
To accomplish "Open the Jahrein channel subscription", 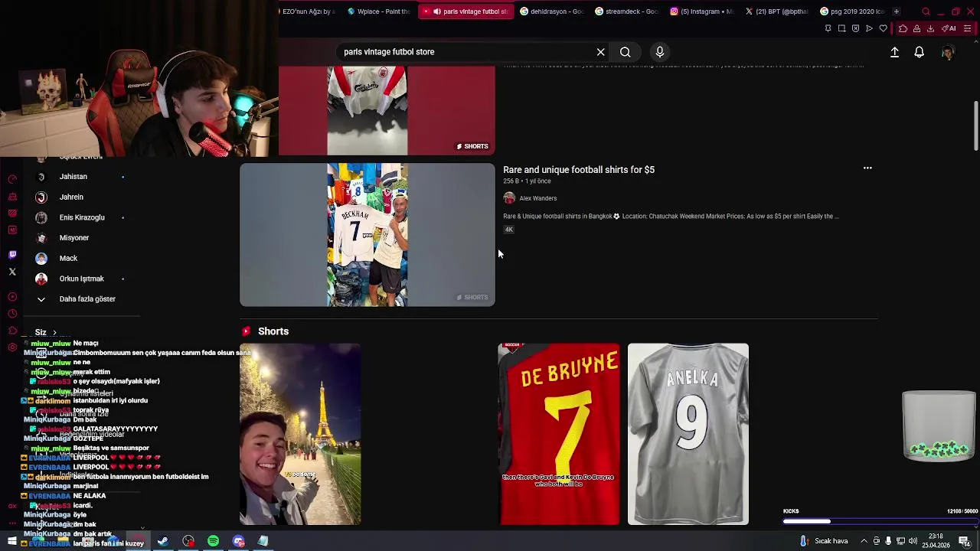I will 71,197.
